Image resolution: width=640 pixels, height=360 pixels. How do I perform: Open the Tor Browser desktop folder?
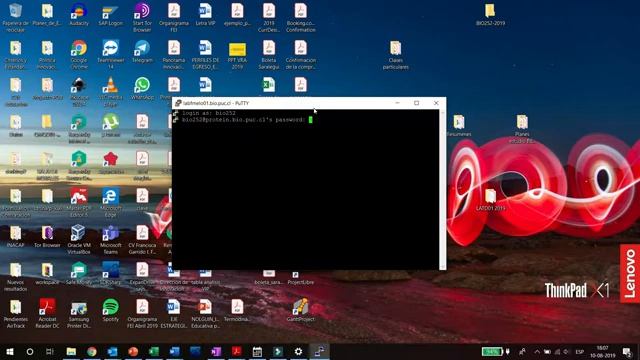47,237
